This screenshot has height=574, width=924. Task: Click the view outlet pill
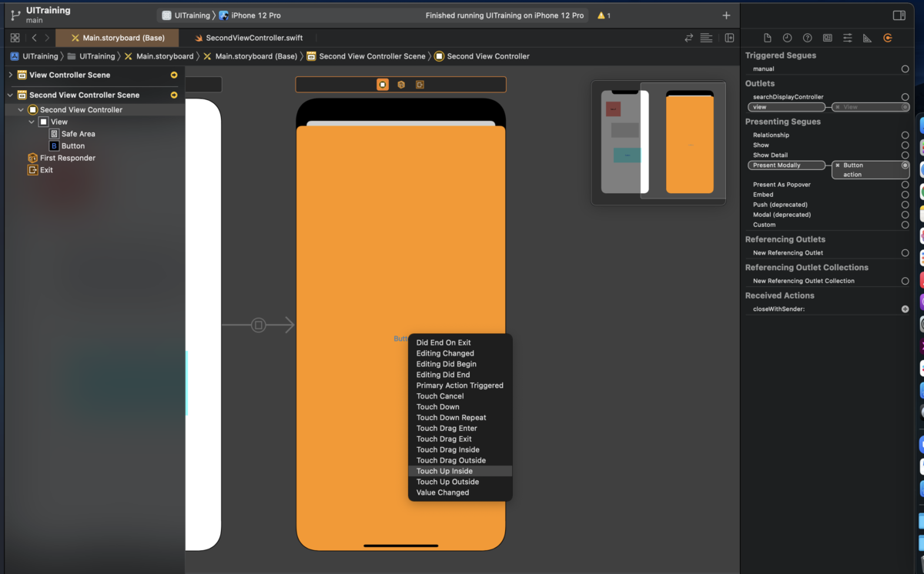(786, 107)
